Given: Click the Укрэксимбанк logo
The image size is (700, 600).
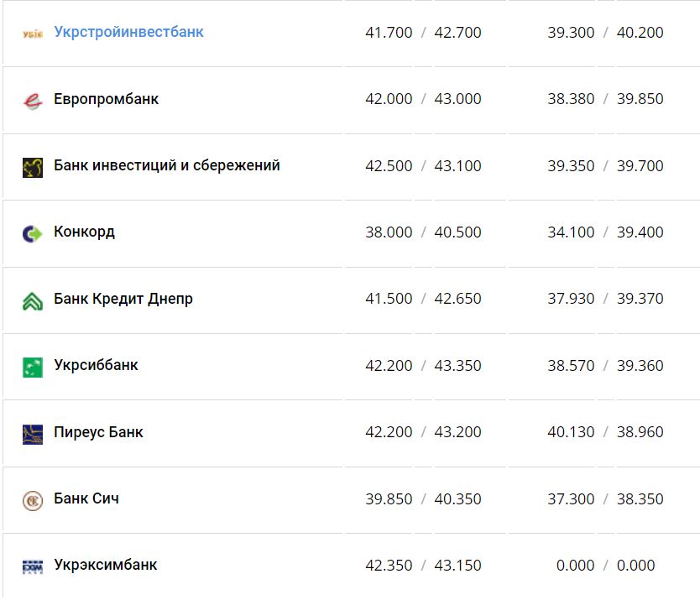Looking at the screenshot, I should (x=31, y=565).
